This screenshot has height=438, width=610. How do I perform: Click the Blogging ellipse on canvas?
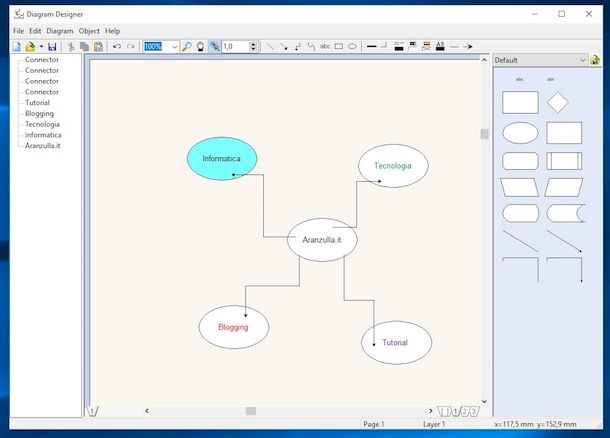pos(233,327)
